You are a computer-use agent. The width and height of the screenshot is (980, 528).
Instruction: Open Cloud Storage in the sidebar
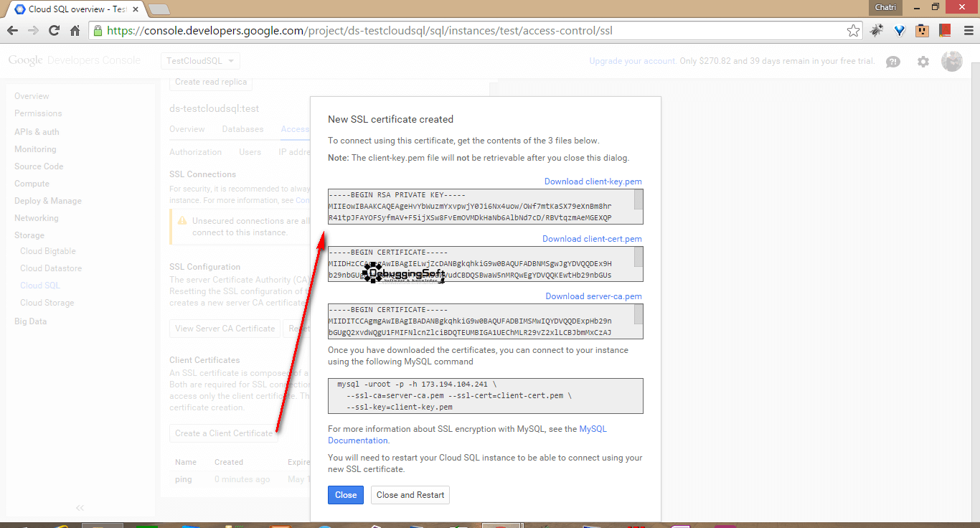47,303
